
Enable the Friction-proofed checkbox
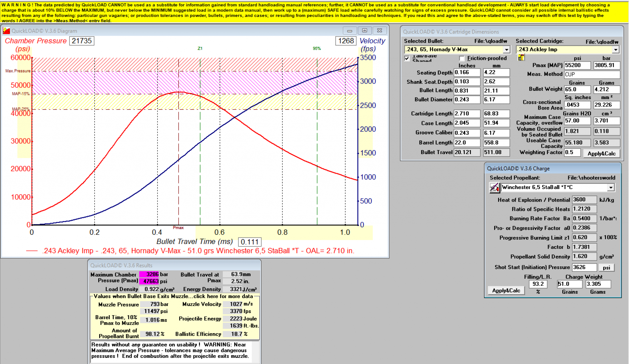tap(462, 58)
